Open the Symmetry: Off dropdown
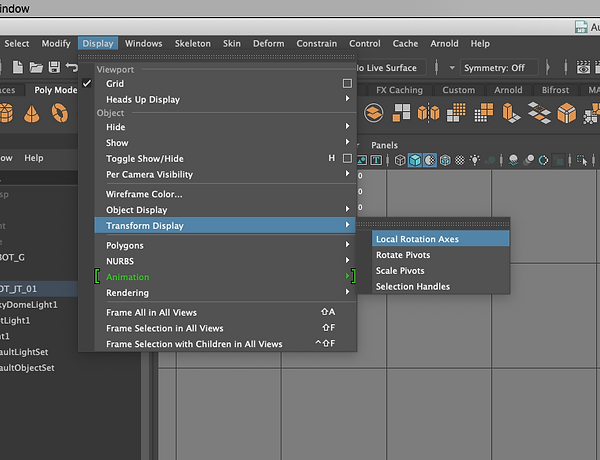 pos(499,68)
